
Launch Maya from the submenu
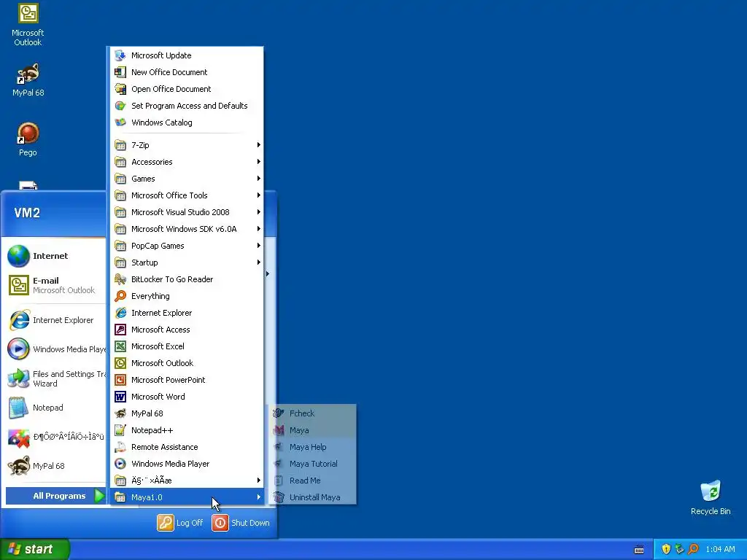point(312,430)
